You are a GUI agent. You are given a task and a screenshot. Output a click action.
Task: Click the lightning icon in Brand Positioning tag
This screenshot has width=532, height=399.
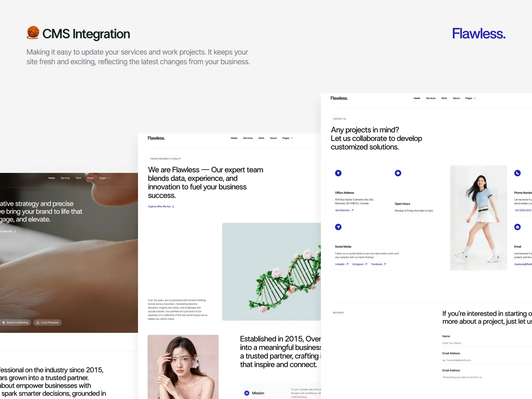tap(4, 323)
